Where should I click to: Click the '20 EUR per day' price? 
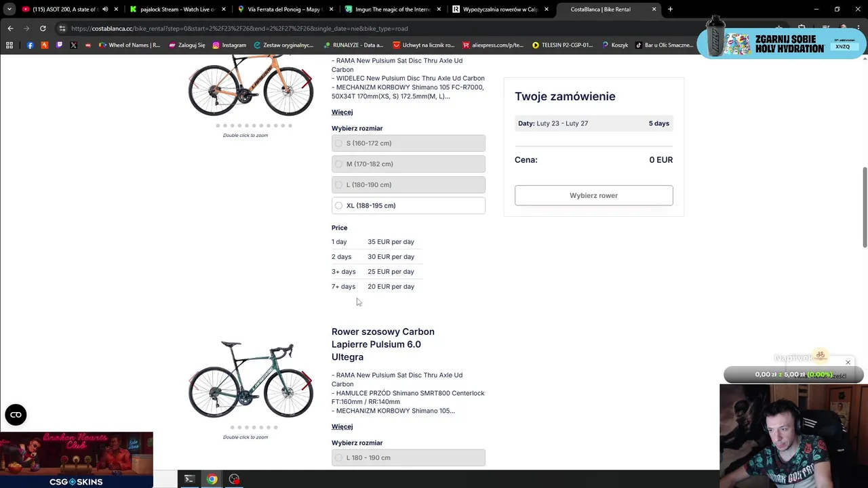[x=391, y=287]
